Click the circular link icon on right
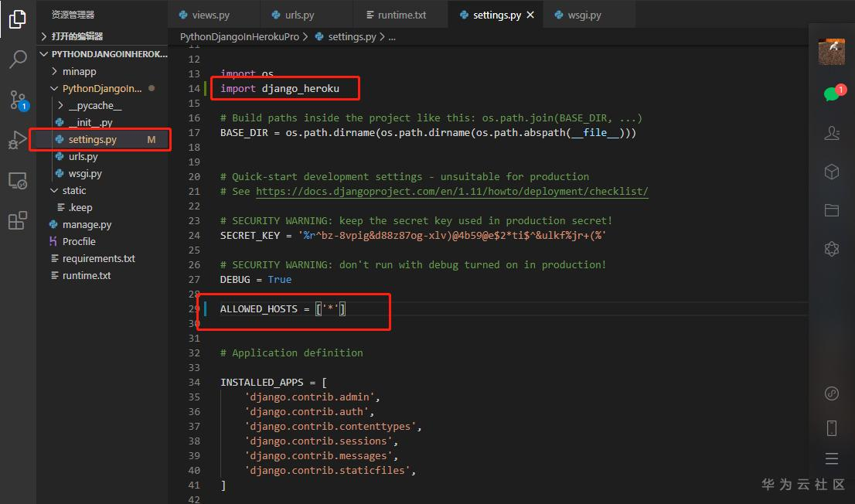855x504 pixels. coord(832,393)
